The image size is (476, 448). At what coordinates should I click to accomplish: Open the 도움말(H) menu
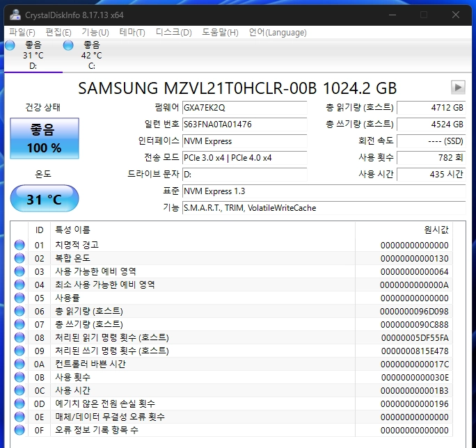220,32
